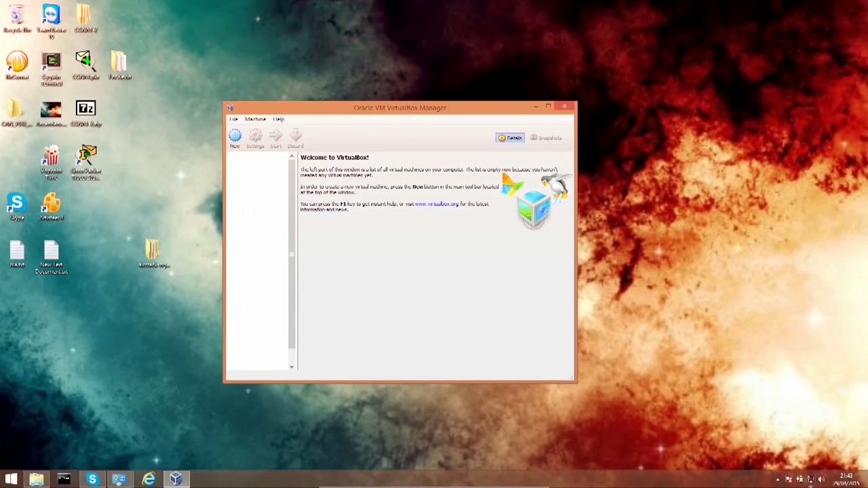Image resolution: width=868 pixels, height=488 pixels.
Task: Open the File menu in VirtualBox
Action: click(x=233, y=119)
